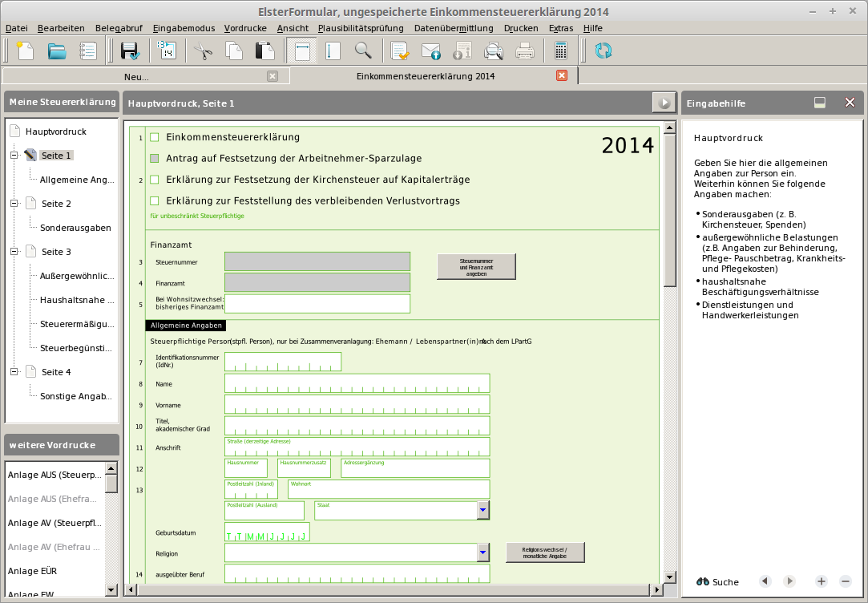Collapse the Seite 4 tree node
The image size is (868, 603).
coord(14,371)
